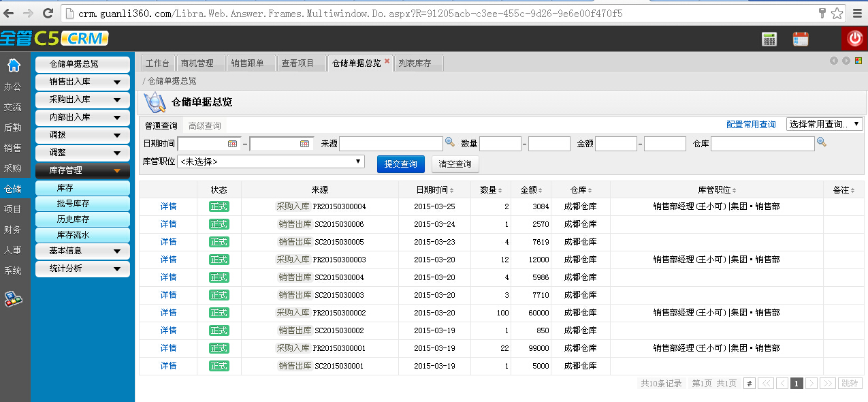Click the magnifier lookup next to 仓库 field
The image size is (868, 402).
pos(822,142)
